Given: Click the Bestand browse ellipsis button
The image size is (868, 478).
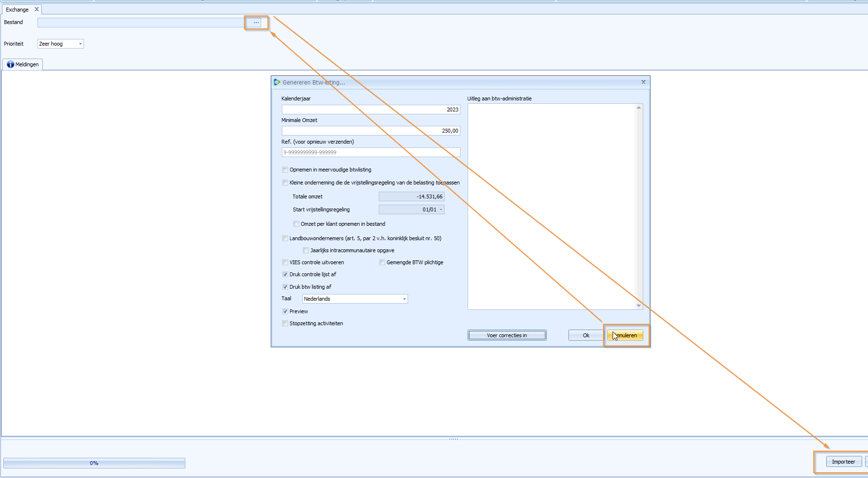Looking at the screenshot, I should (x=256, y=23).
